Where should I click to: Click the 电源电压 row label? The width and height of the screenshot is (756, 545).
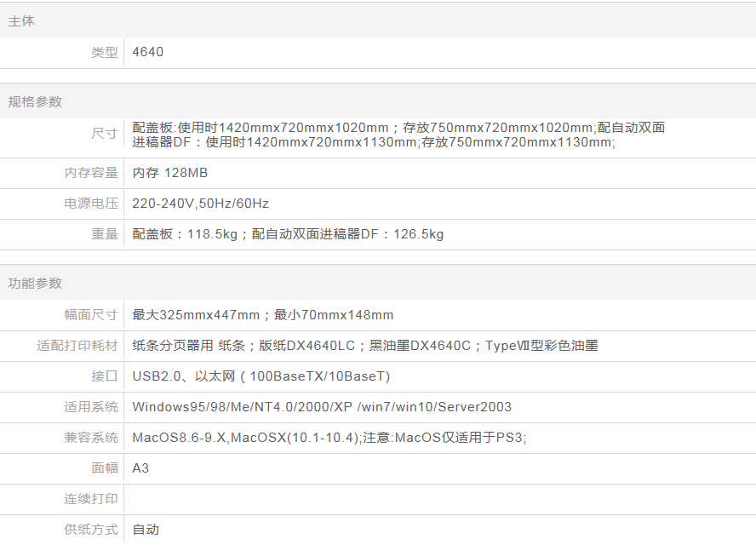91,204
